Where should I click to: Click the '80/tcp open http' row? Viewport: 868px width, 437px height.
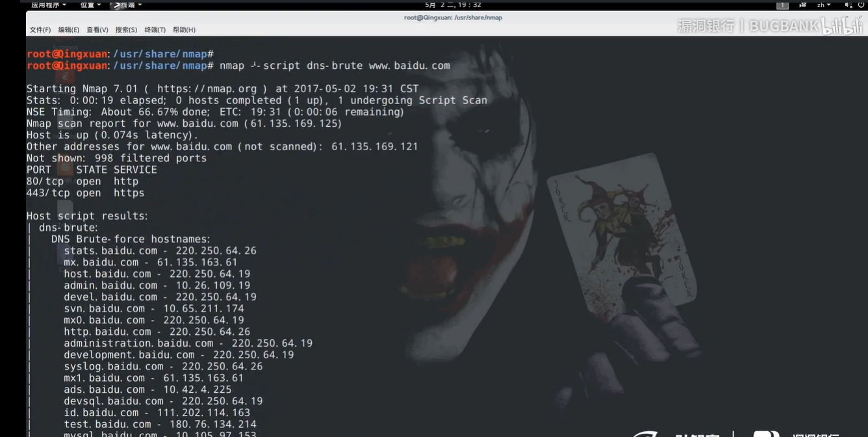83,181
